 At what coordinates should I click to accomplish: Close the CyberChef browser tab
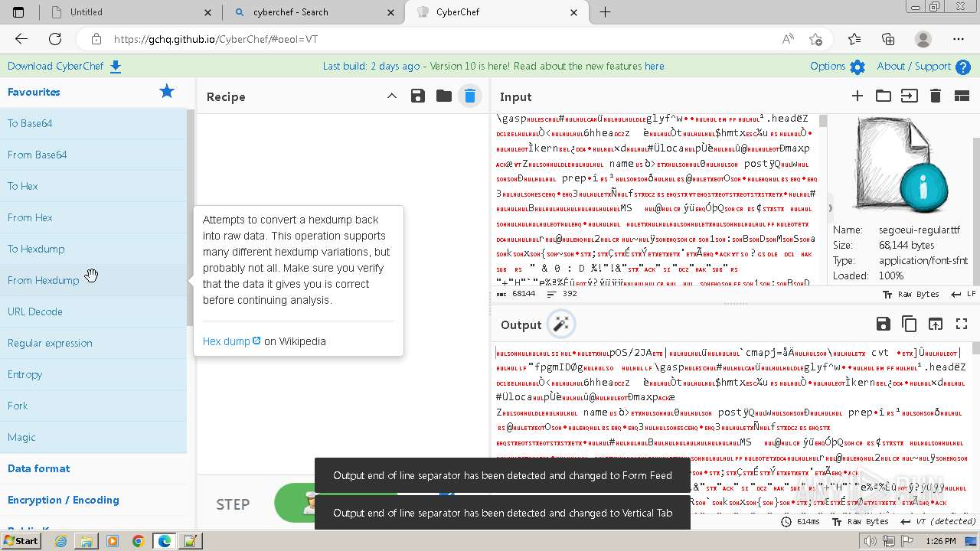click(x=574, y=12)
